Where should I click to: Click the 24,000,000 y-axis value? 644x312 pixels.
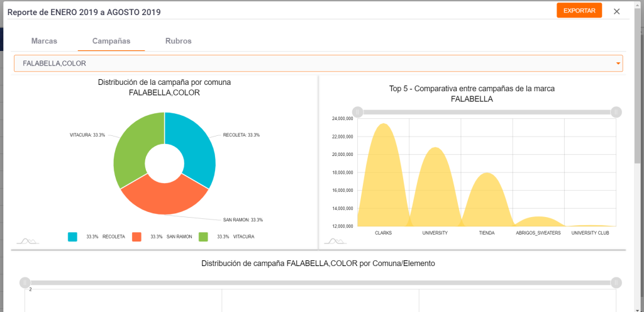pyautogui.click(x=341, y=119)
